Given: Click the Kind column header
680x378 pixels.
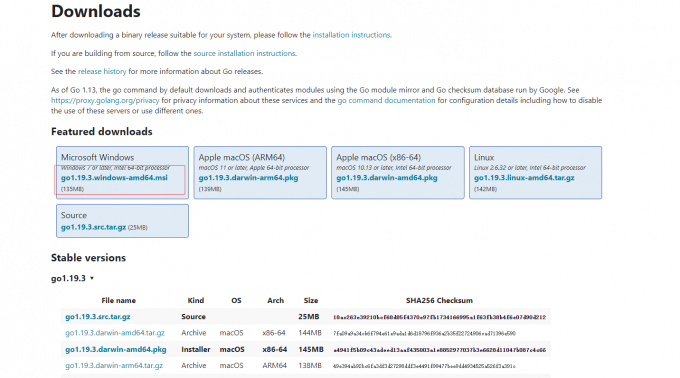Looking at the screenshot, I should [196, 300].
